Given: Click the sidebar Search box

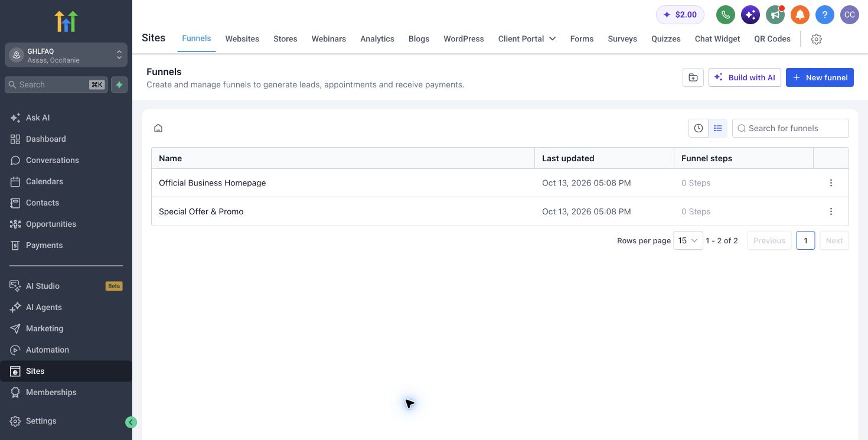Looking at the screenshot, I should pyautogui.click(x=57, y=84).
